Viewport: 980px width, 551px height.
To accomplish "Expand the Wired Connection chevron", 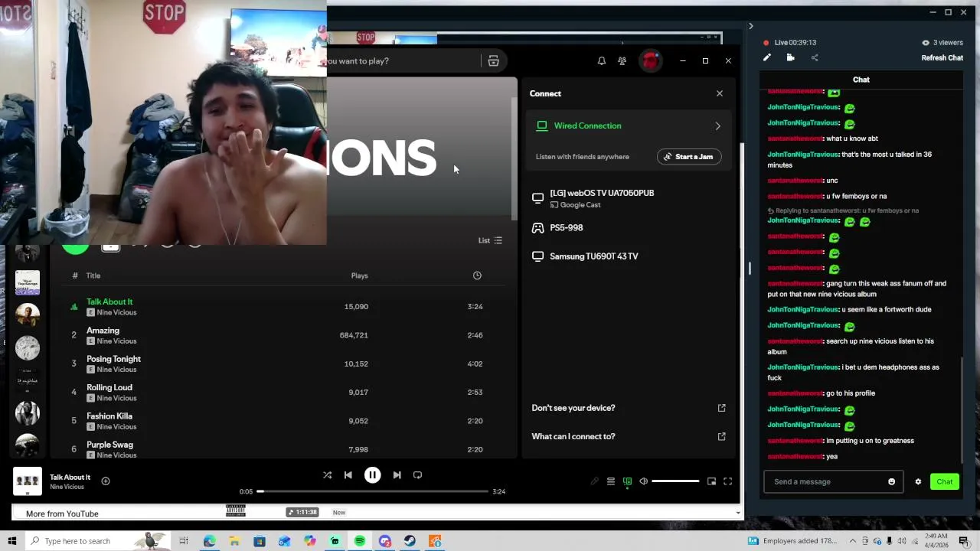I will [x=717, y=126].
